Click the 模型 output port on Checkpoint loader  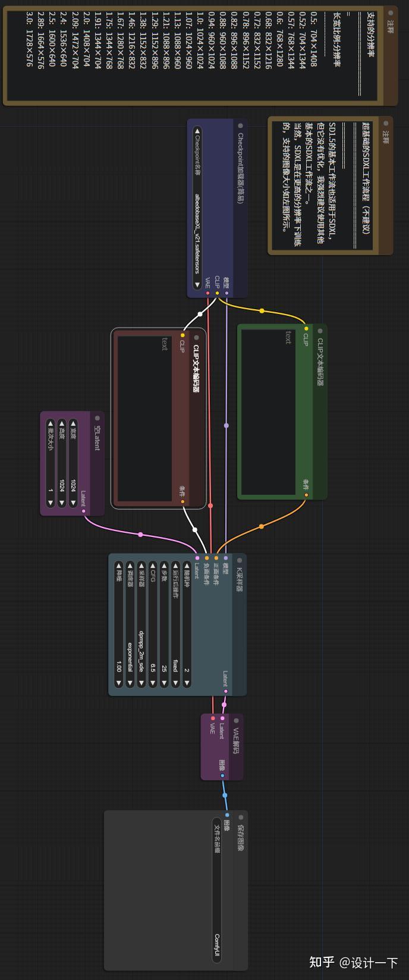(226, 293)
